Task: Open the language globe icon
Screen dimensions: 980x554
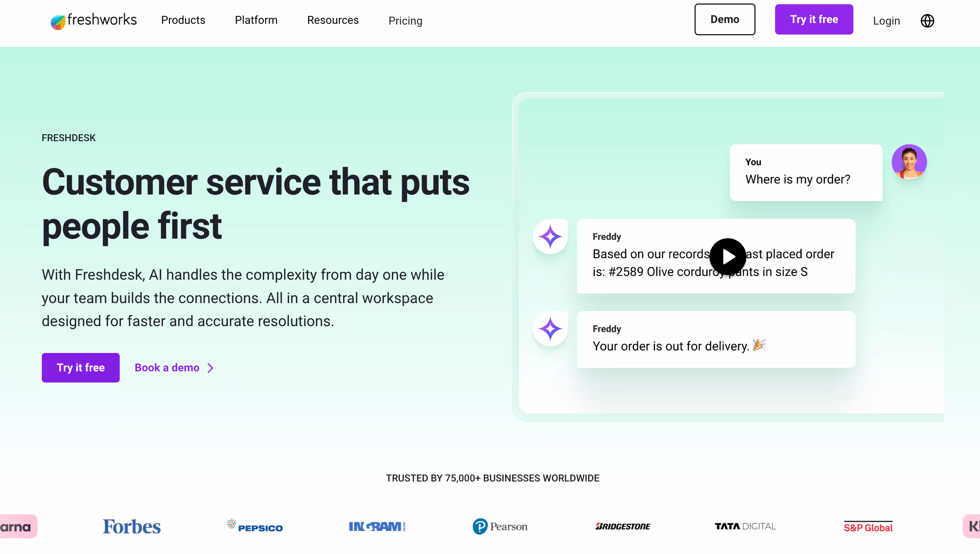Action: pyautogui.click(x=927, y=21)
